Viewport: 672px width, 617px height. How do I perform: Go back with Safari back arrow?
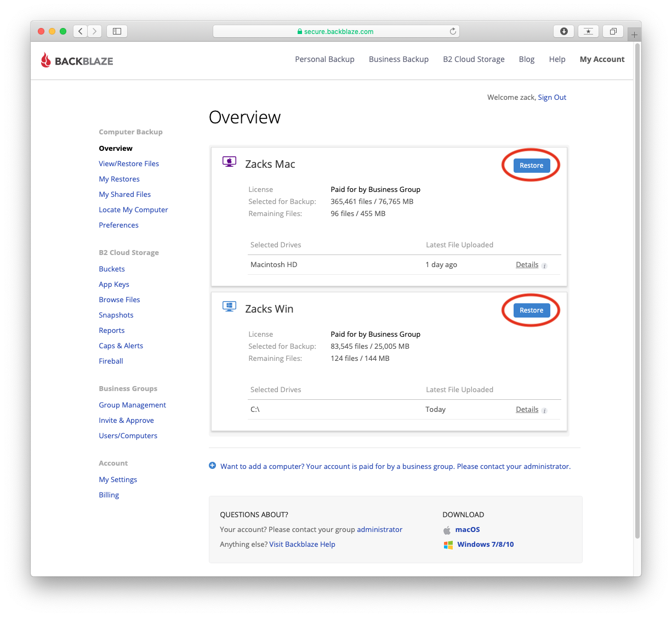tap(80, 31)
